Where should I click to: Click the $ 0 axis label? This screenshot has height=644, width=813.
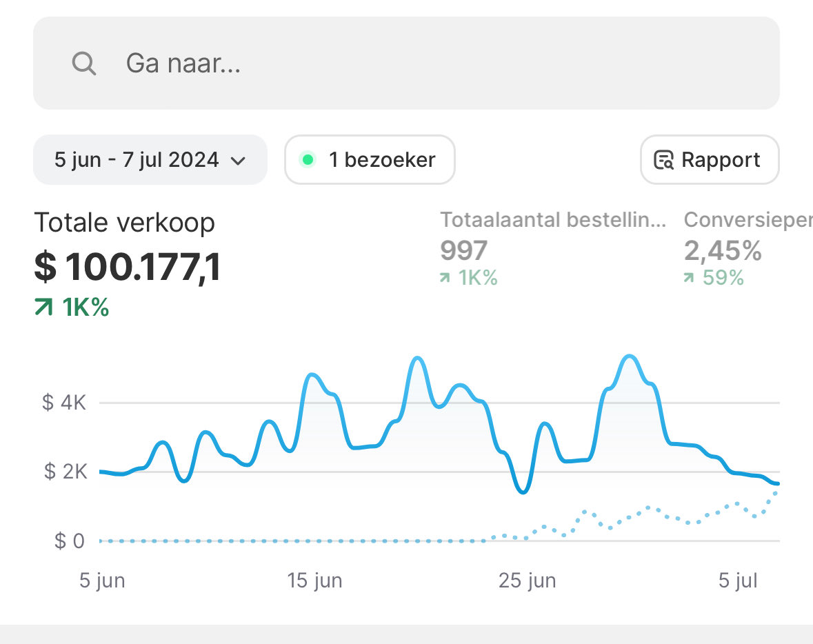click(70, 541)
